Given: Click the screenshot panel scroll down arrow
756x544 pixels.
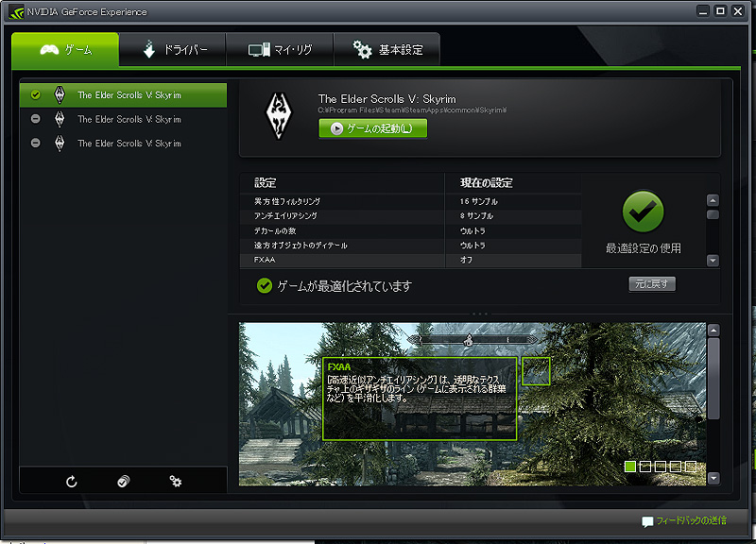Looking at the screenshot, I should pyautogui.click(x=713, y=479).
